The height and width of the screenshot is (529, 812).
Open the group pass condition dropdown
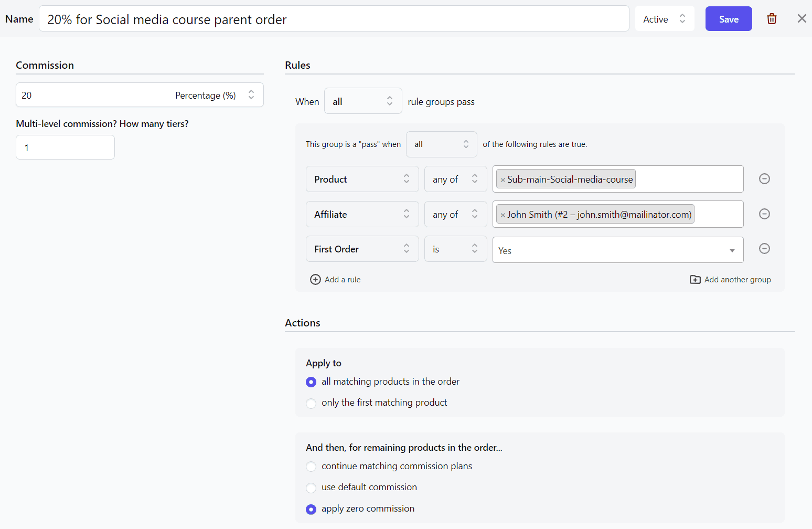(441, 144)
